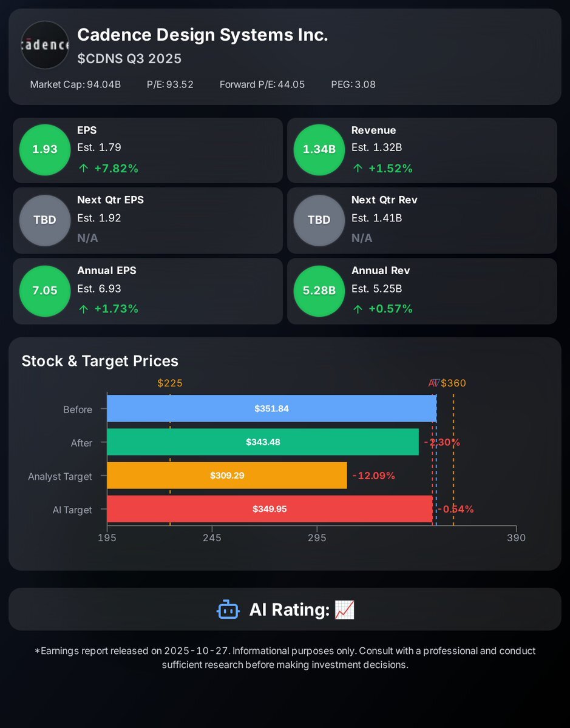Click the green 7.05 Annual EPS circle
The height and width of the screenshot is (728, 570).
click(x=45, y=291)
